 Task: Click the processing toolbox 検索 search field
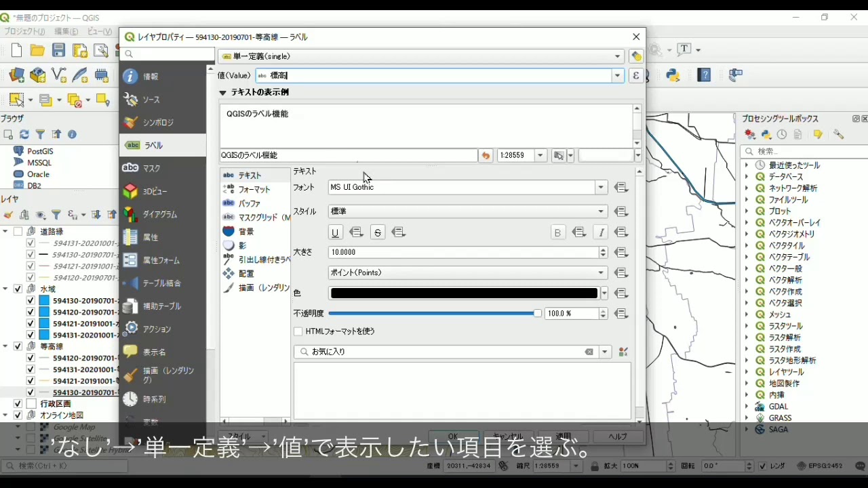[x=804, y=151]
